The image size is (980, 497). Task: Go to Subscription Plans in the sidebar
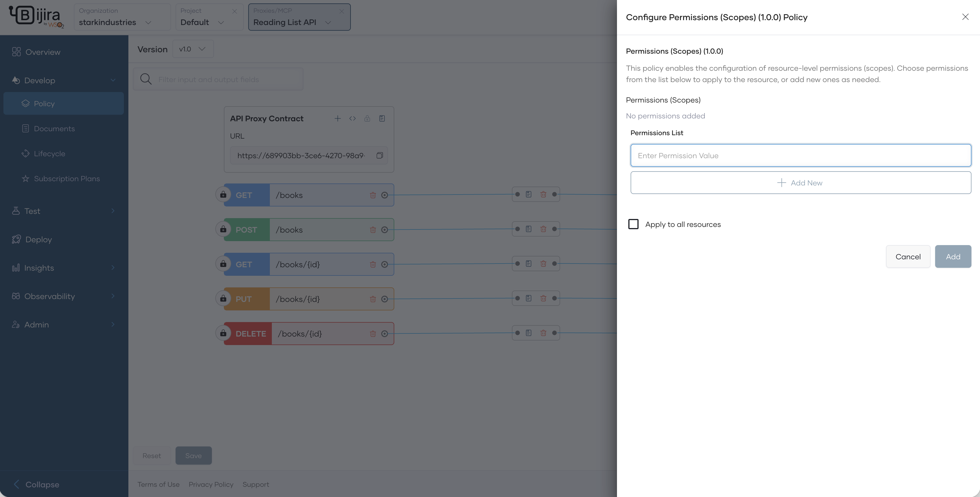tap(66, 179)
